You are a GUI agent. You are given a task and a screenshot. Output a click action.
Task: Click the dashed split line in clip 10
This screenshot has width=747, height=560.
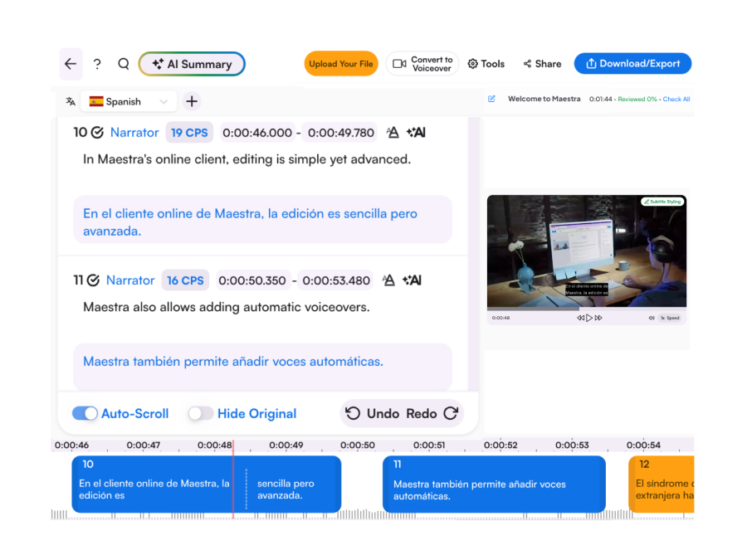point(247,489)
